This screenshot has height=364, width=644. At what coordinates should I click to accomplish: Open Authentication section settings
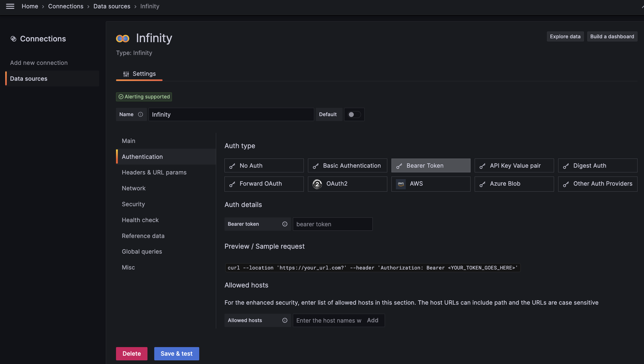pyautogui.click(x=142, y=157)
